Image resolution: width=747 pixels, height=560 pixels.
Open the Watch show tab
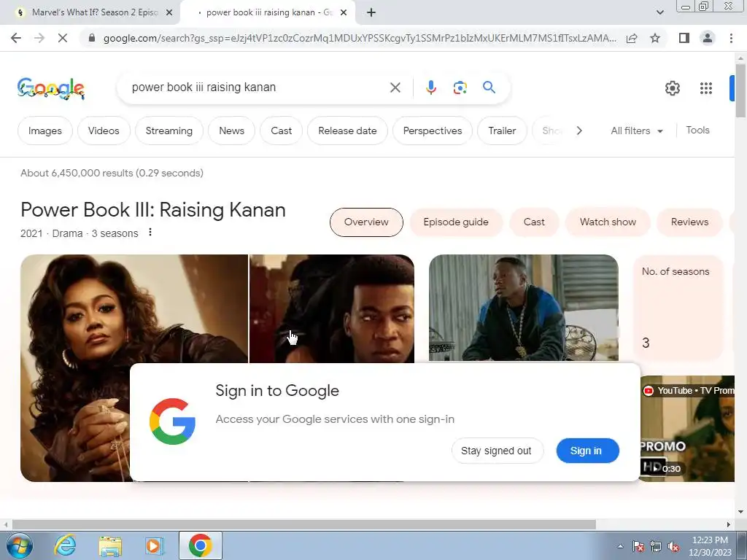tap(608, 222)
